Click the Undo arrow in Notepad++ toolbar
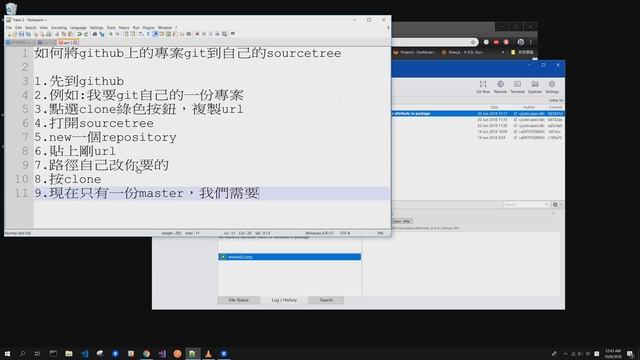The width and height of the screenshot is (640, 360). pyautogui.click(x=80, y=34)
